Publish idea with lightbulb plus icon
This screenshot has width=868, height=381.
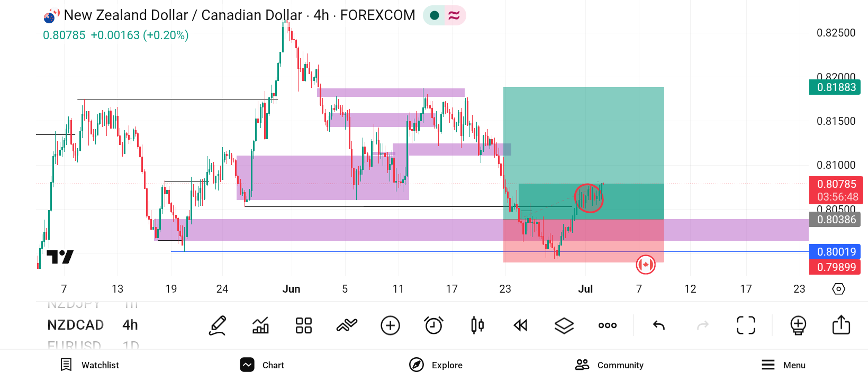pos(798,325)
